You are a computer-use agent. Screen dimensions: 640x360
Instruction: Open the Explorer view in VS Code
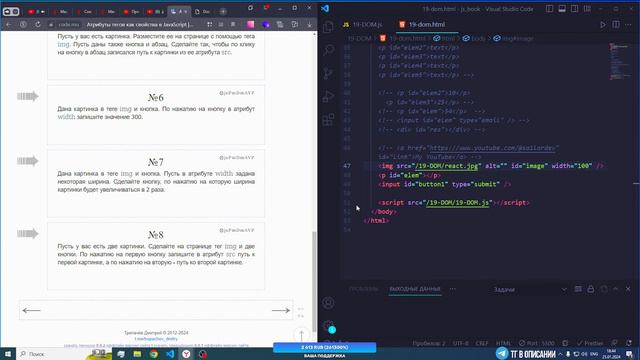point(328,27)
